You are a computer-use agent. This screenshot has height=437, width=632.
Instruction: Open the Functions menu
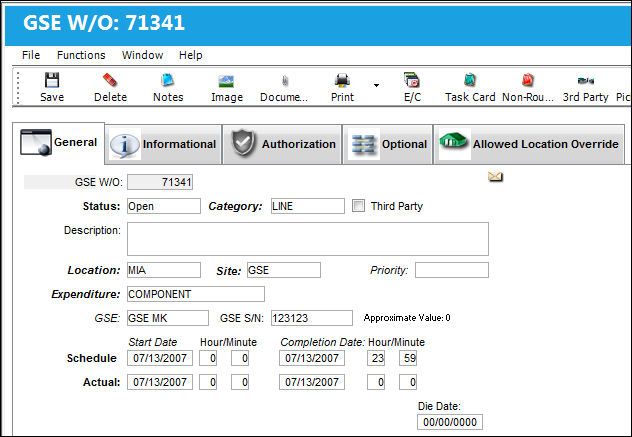click(x=81, y=55)
